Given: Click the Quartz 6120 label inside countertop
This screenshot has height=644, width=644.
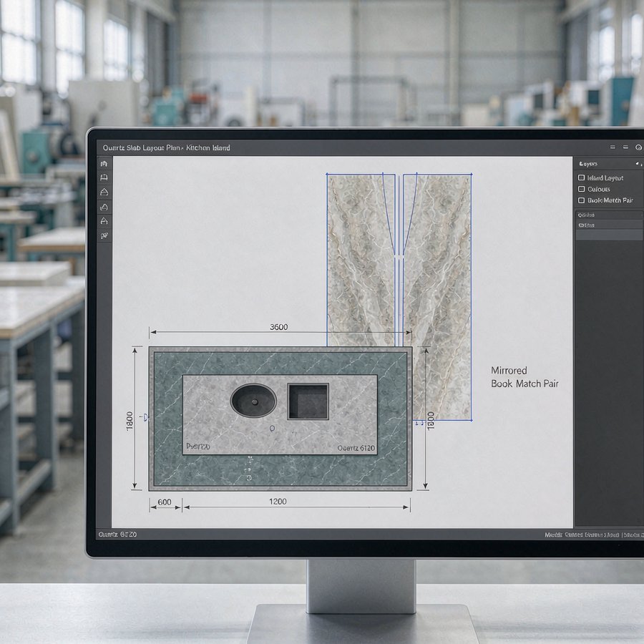Looking at the screenshot, I should pyautogui.click(x=356, y=448).
